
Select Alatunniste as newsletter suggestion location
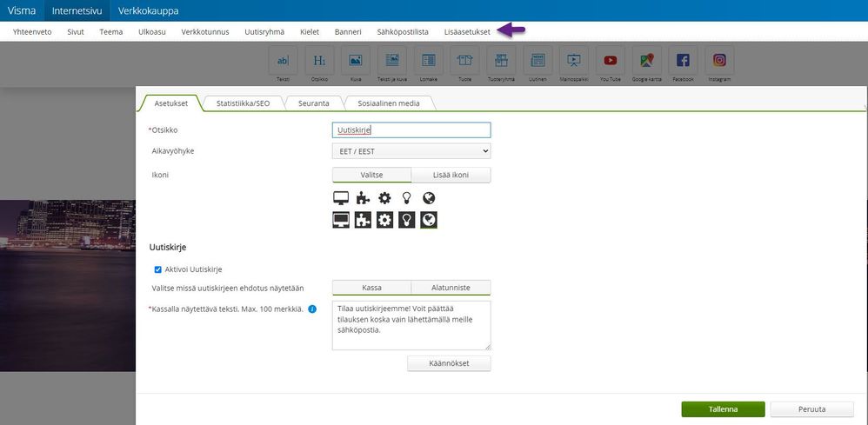tap(451, 288)
